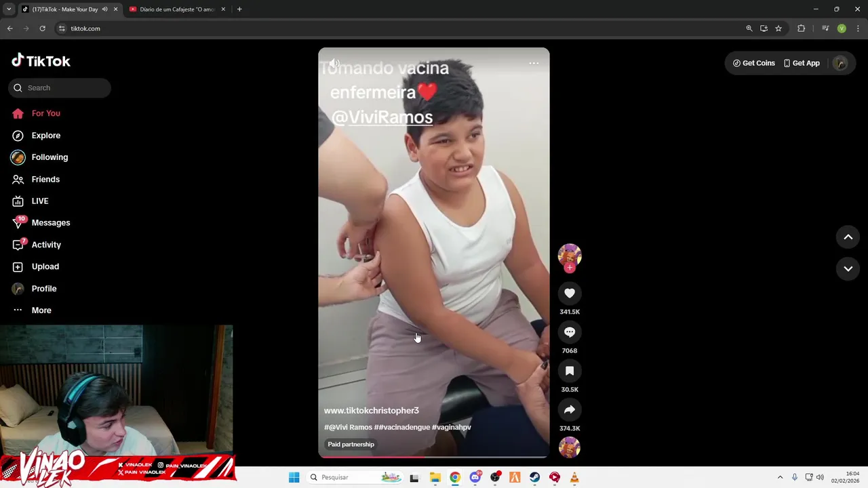Viewport: 868px width, 488px height.
Task: Click the TikTok search field
Action: pos(60,87)
